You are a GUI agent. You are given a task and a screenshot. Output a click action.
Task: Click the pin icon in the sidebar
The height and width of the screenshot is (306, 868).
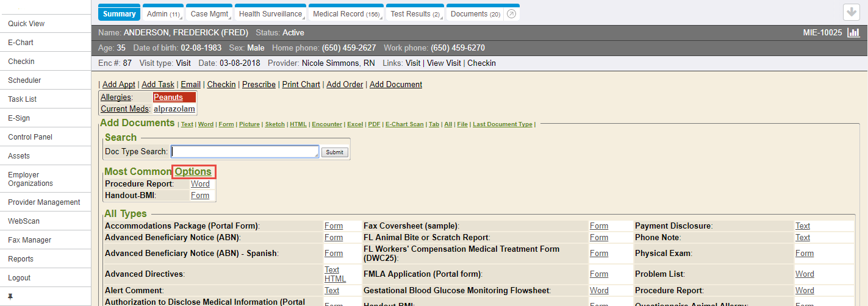(x=10, y=297)
